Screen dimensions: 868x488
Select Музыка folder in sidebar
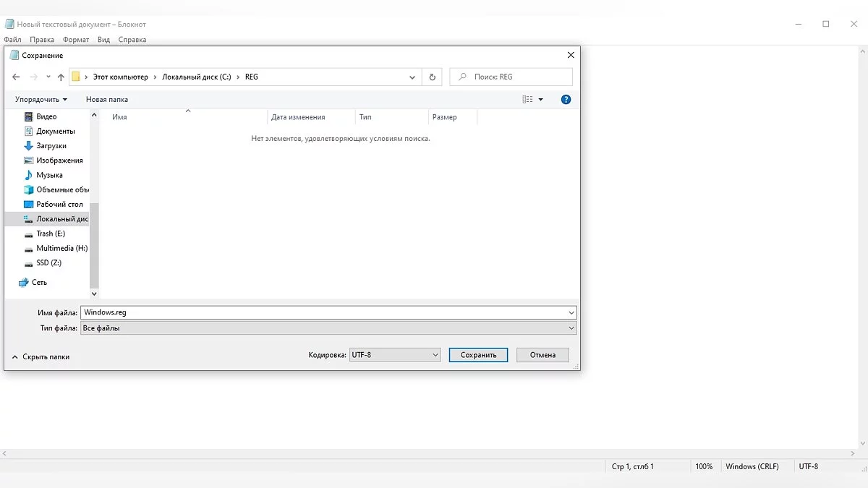coord(49,175)
